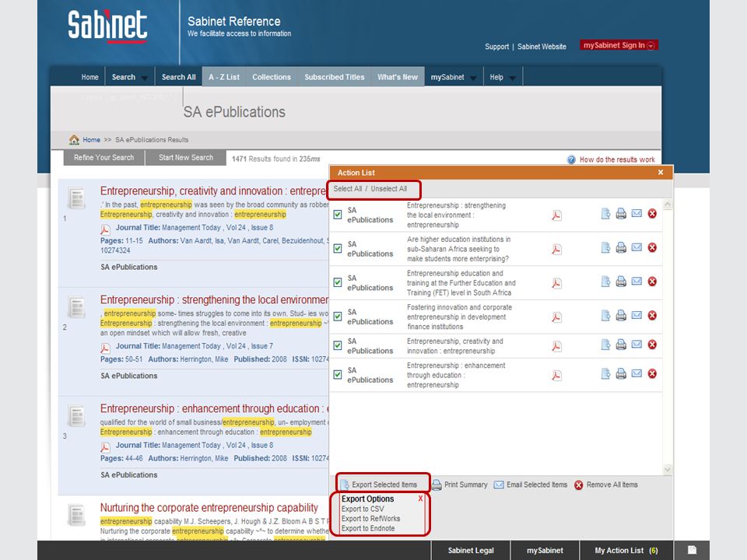The height and width of the screenshot is (560, 747).
Task: Remove 'Are higher education institutions' item
Action: (652, 247)
